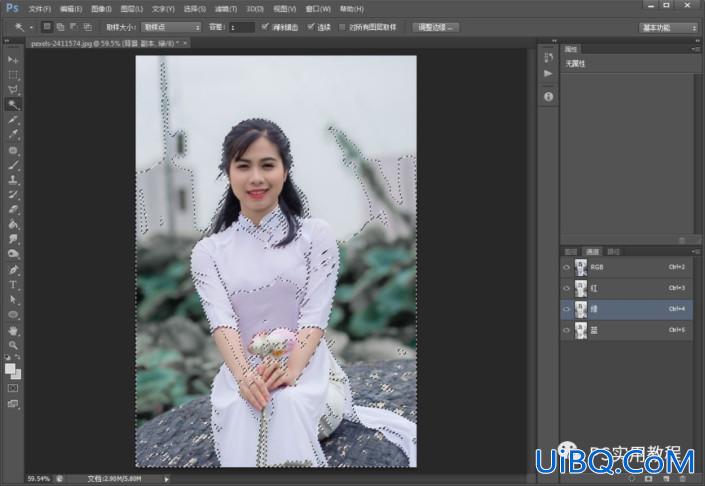Image resolution: width=705 pixels, height=486 pixels.
Task: Open the 窗口(W) menu
Action: 318,9
